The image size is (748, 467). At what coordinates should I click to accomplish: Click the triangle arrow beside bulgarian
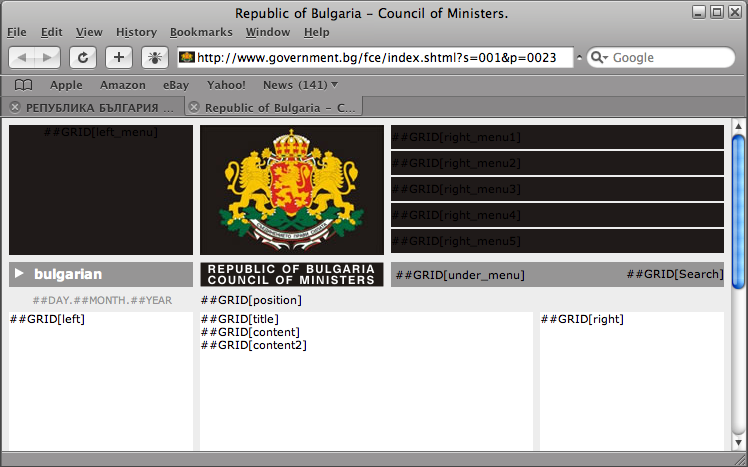[19, 274]
